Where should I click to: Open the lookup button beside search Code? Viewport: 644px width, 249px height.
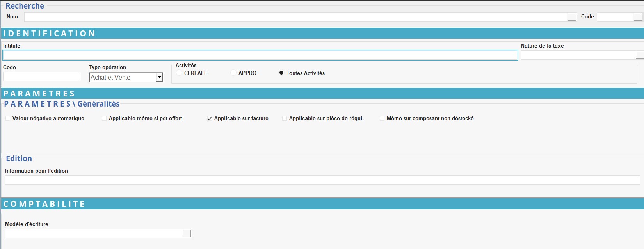pos(638,17)
